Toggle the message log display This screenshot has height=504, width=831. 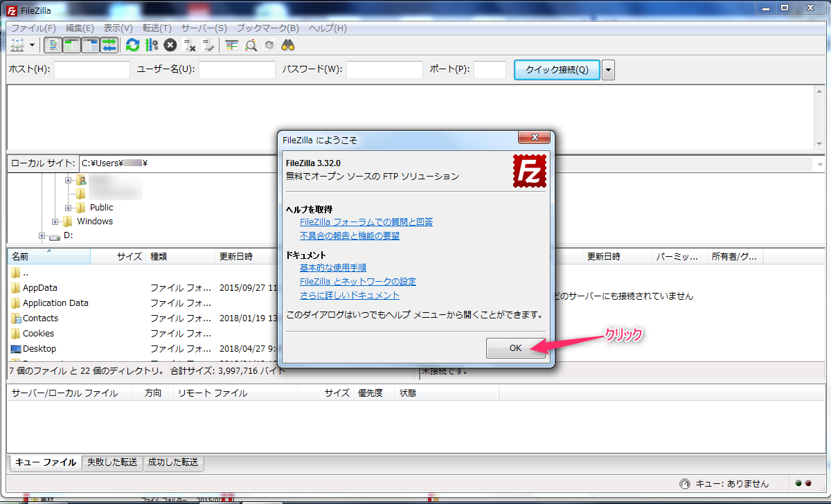[x=53, y=46]
